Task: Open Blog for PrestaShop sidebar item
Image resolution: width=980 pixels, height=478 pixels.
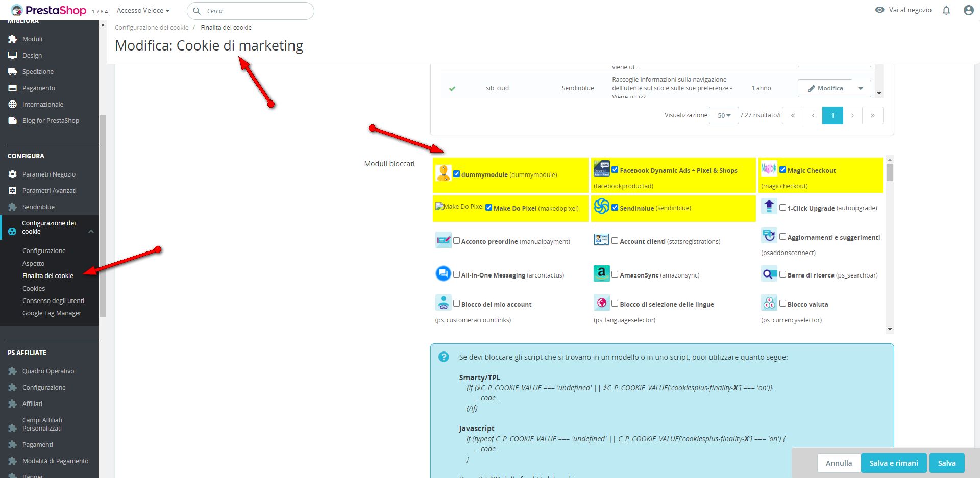Action: 51,120
